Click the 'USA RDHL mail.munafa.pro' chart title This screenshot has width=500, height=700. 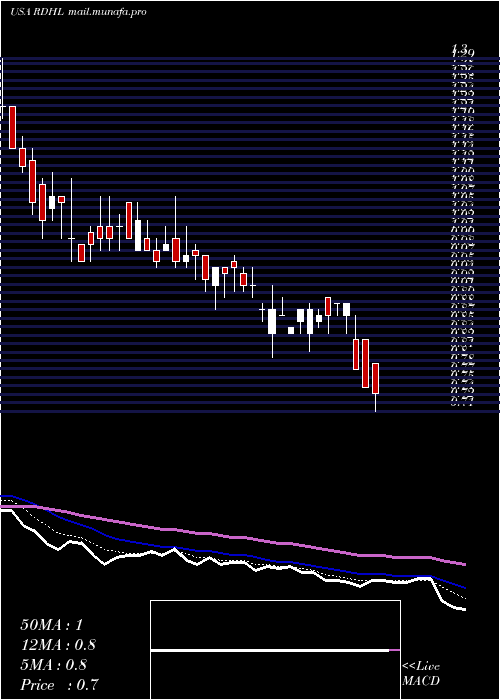78,12
